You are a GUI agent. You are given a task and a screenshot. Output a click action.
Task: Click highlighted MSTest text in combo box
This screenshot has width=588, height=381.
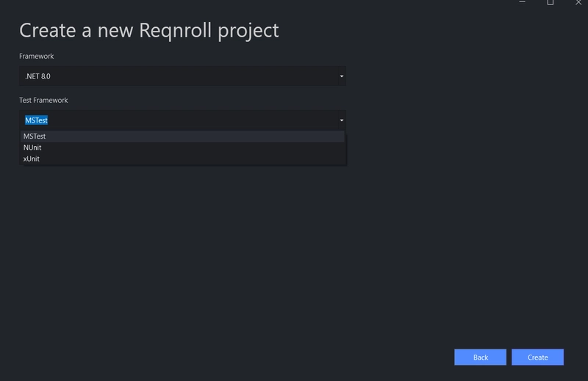[x=36, y=120]
